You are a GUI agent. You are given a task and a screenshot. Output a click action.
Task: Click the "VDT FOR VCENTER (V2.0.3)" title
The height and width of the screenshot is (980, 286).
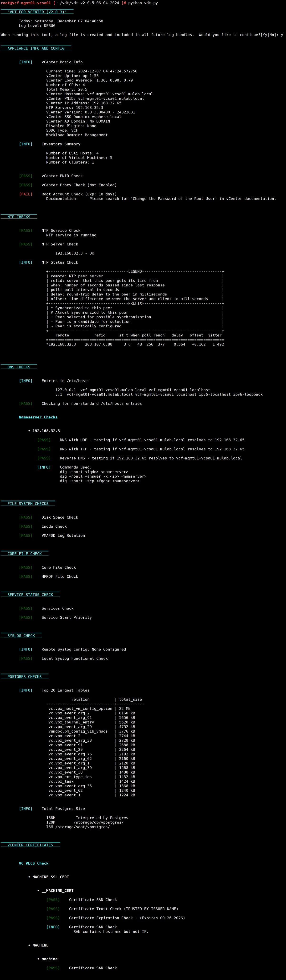[x=37, y=12]
